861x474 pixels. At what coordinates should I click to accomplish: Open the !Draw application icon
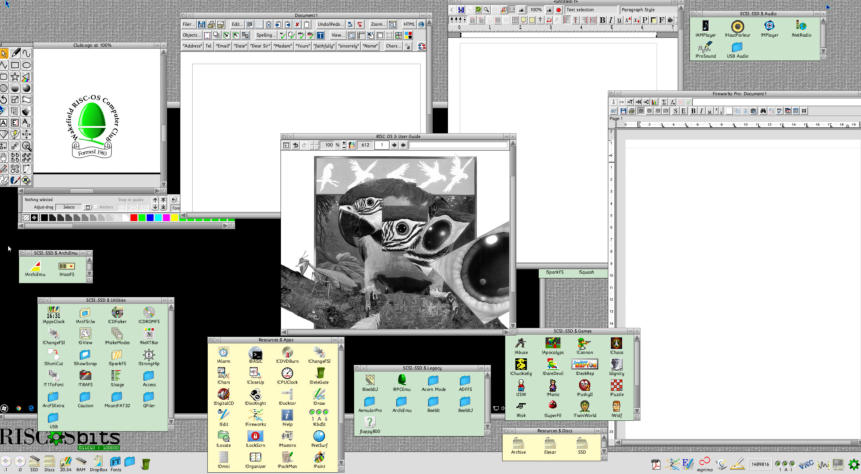tap(319, 397)
